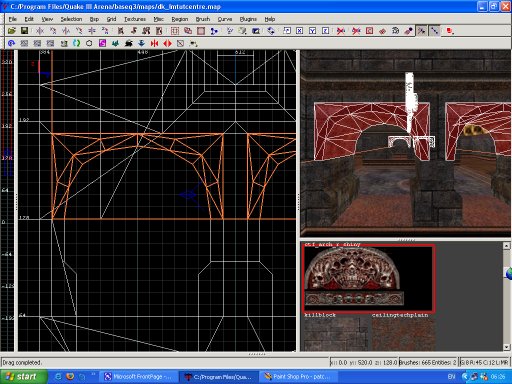This screenshot has width=512, height=384.
Task: Select the killblock texture thumbnail
Action: [x=336, y=334]
